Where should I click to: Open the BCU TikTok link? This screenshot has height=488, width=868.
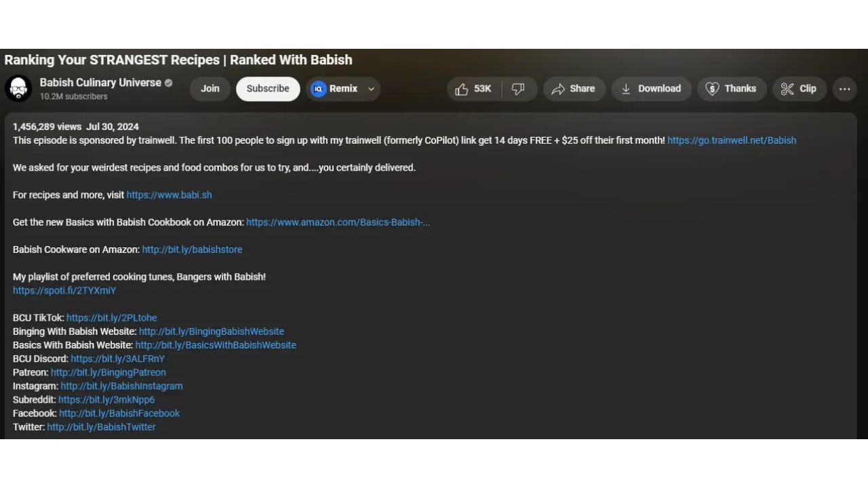coord(111,317)
